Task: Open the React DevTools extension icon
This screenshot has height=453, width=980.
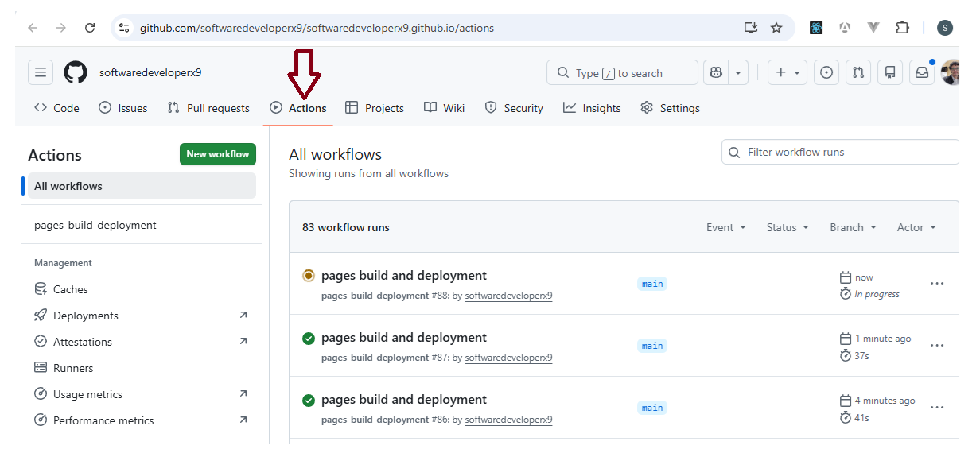Action: pyautogui.click(x=816, y=28)
